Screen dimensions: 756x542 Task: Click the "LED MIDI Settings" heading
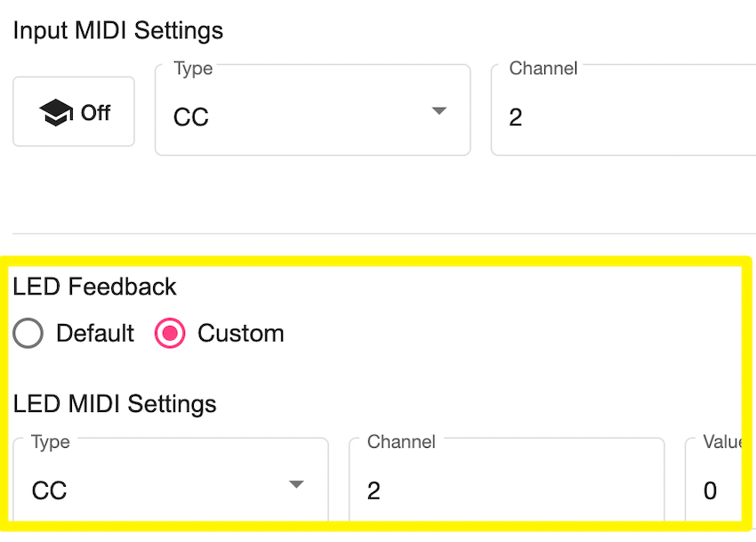(115, 404)
